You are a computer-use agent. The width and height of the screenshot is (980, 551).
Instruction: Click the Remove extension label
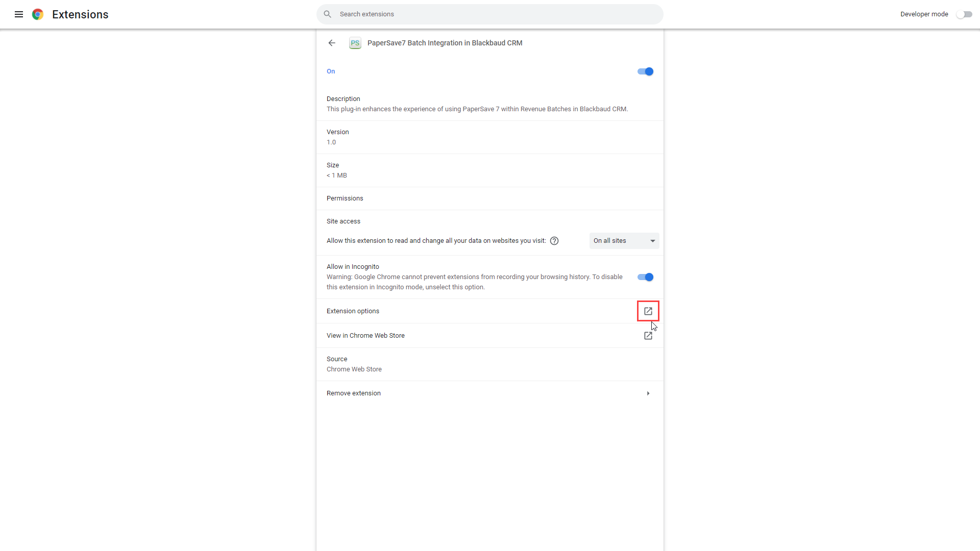point(353,393)
